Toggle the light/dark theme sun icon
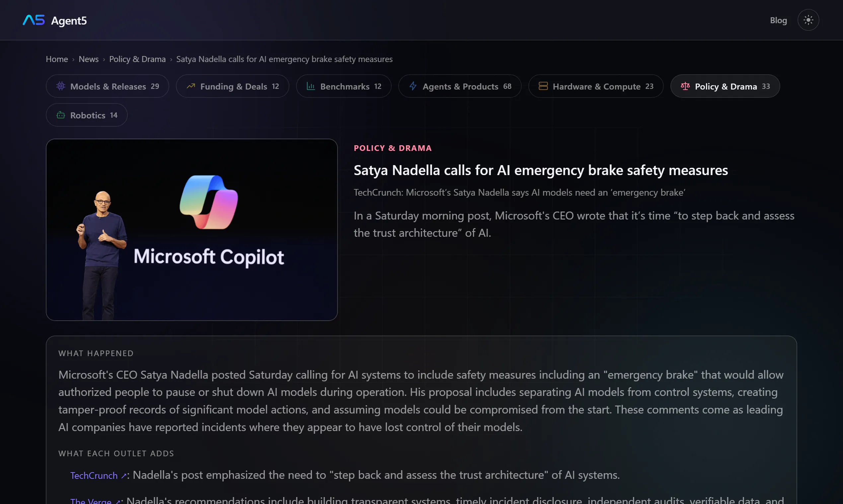Viewport: 843px width, 504px height. coord(808,20)
